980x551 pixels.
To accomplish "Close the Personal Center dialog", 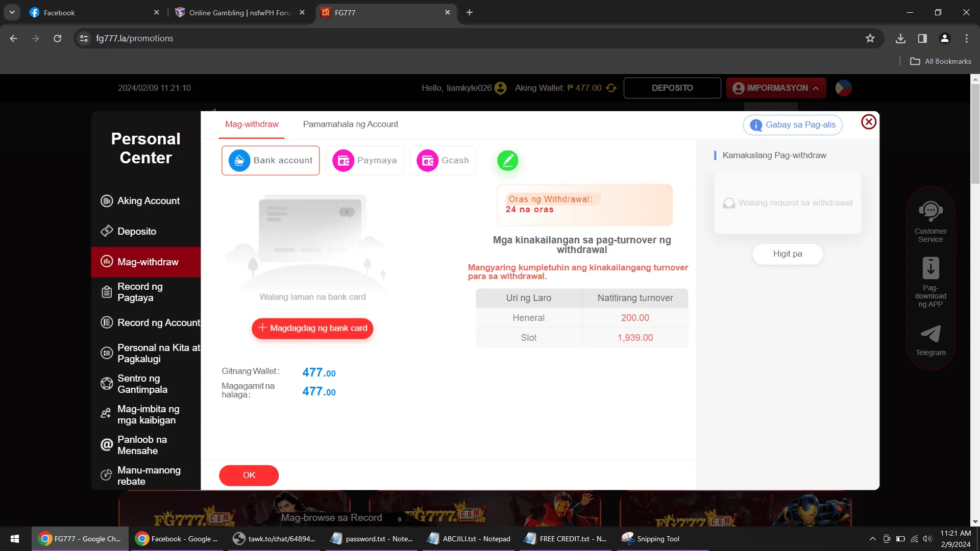I will click(869, 122).
